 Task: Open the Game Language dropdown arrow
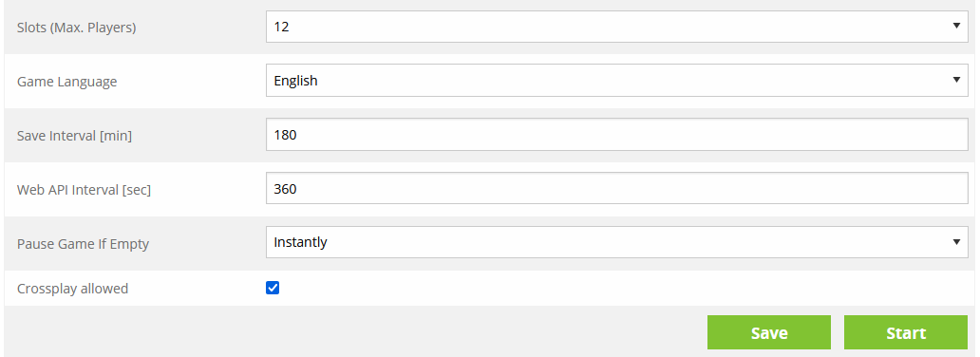(955, 80)
